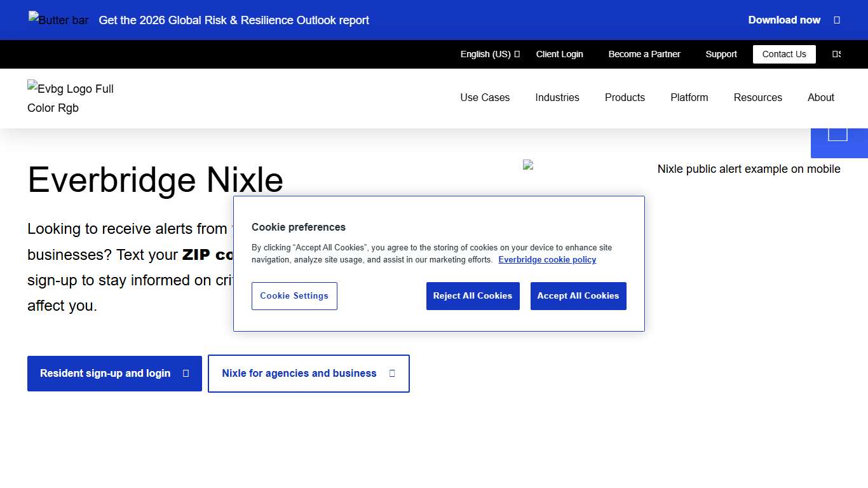Expand the Products navigation dropdown
The image size is (868, 488).
tap(625, 97)
